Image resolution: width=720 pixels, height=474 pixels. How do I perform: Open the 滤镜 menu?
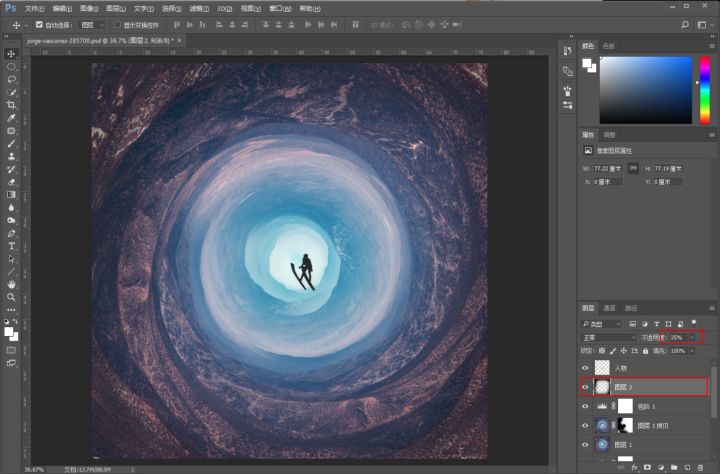199,8
